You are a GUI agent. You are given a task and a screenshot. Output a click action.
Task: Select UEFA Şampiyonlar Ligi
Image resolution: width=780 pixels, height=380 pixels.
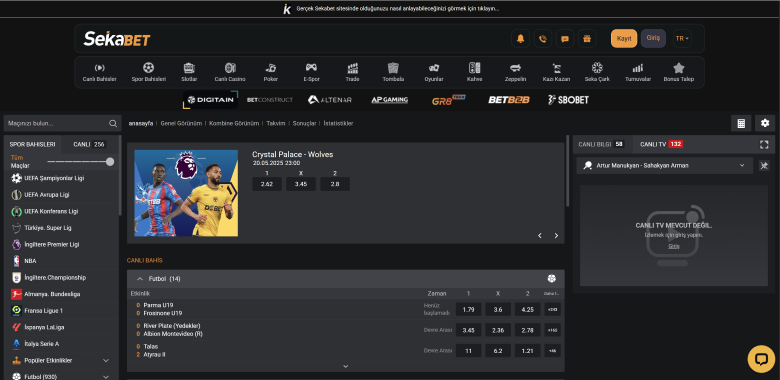[61, 178]
